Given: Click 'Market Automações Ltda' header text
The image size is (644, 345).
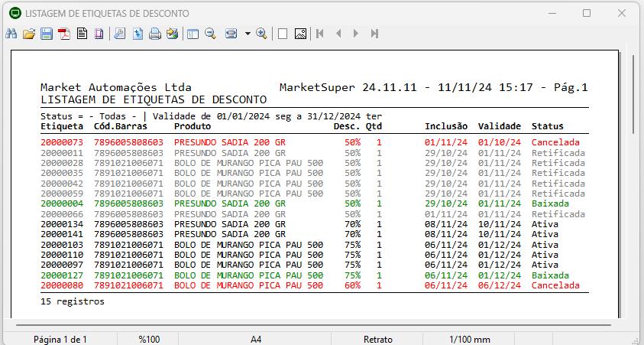Looking at the screenshot, I should (x=116, y=87).
